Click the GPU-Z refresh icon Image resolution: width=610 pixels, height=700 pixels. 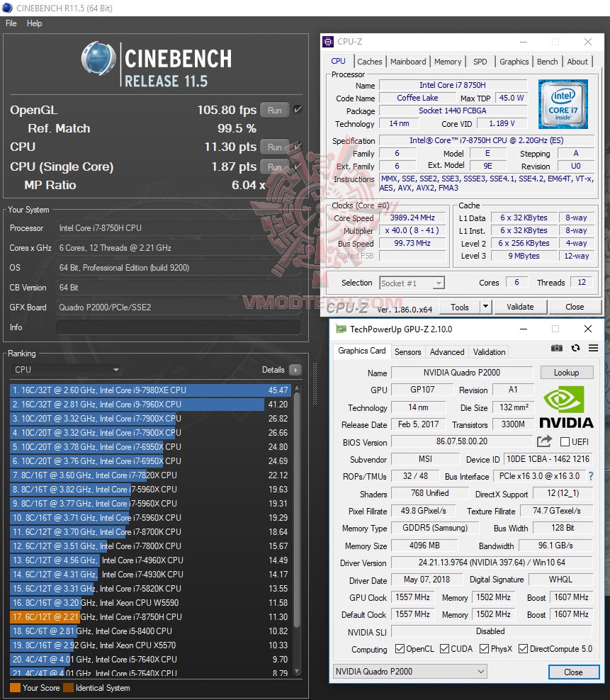[575, 348]
